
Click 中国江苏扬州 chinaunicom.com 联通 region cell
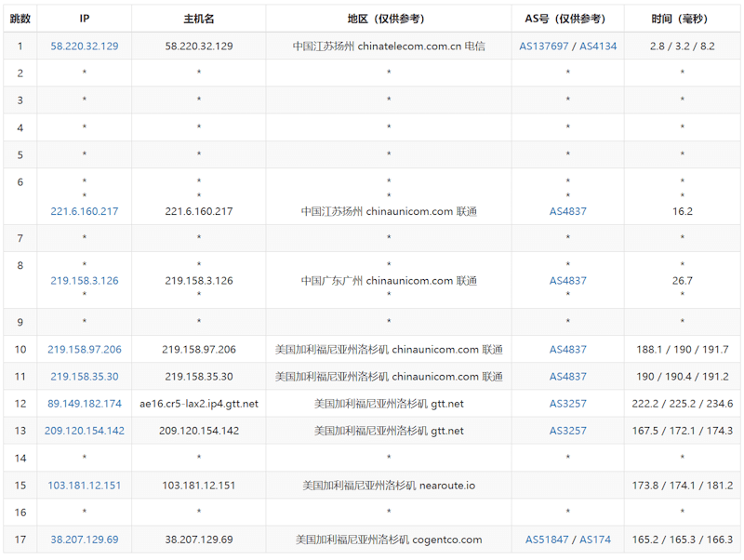(389, 211)
